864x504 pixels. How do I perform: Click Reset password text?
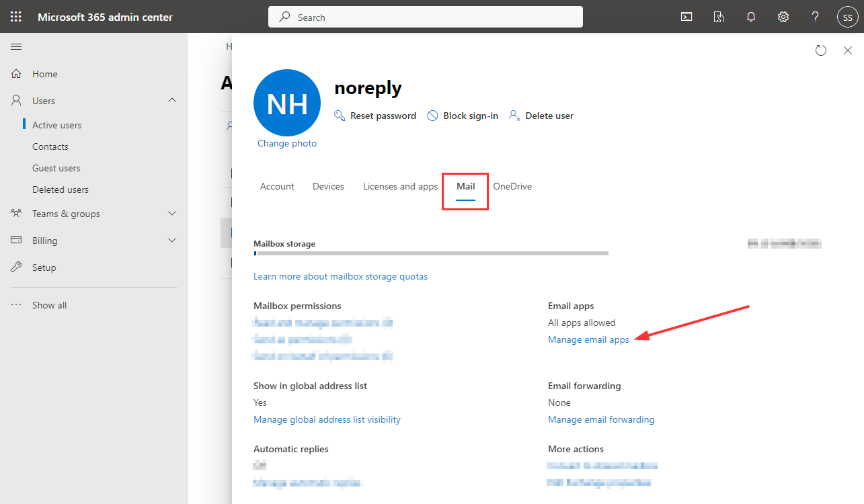point(383,116)
